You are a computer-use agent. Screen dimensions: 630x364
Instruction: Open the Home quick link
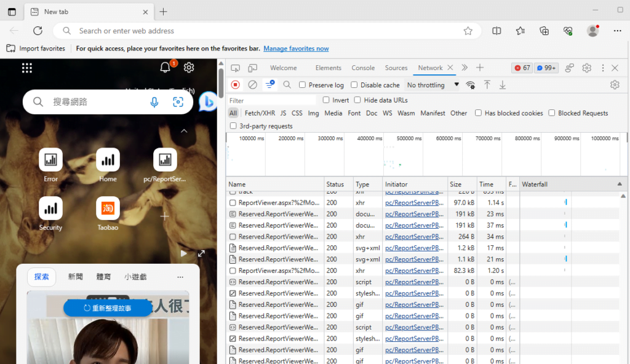[x=108, y=165]
